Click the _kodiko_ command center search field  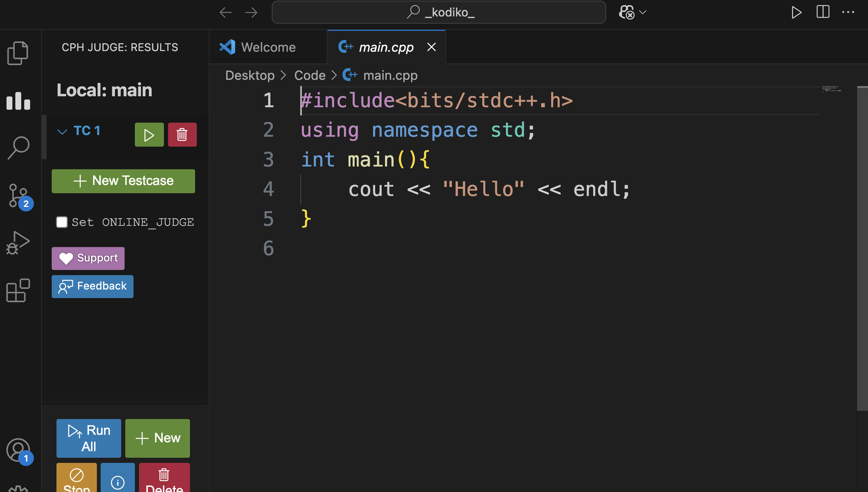pos(438,12)
